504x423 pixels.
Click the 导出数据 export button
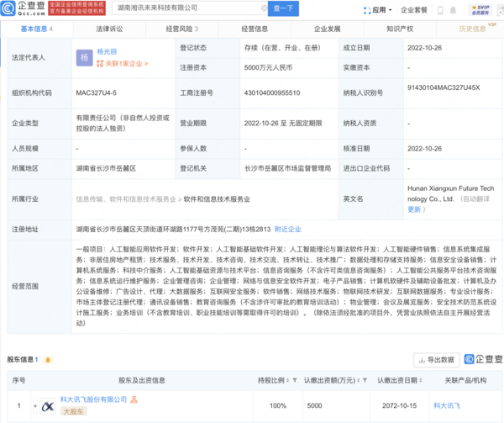(x=437, y=360)
